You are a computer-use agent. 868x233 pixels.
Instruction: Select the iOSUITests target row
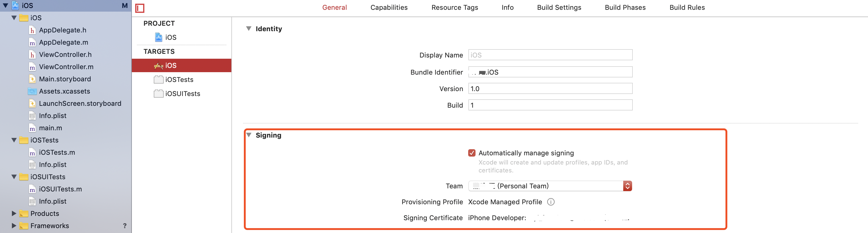tap(182, 94)
